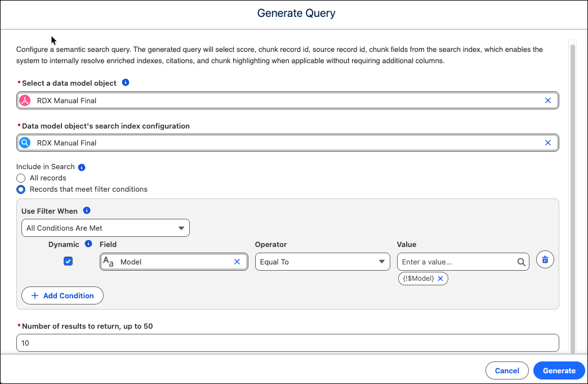Clear the data model object selection

coord(547,100)
